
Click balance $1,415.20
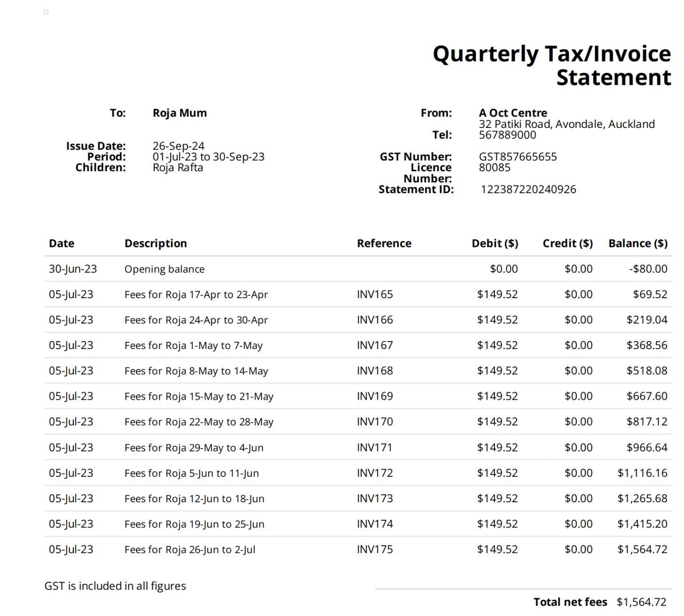point(642,523)
